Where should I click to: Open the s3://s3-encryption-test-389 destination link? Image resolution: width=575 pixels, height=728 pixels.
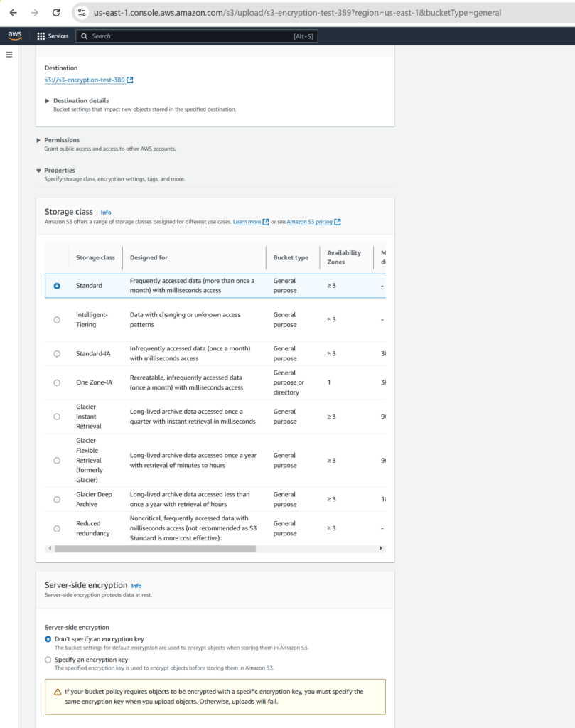85,80
